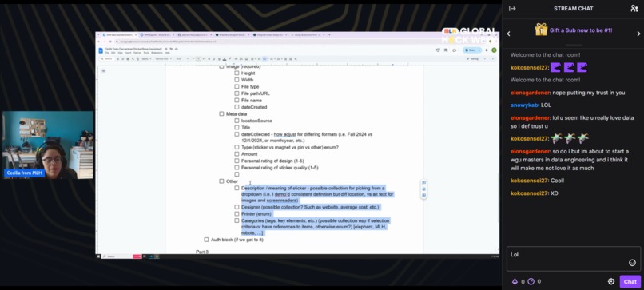Click the chat message input field

point(574,259)
